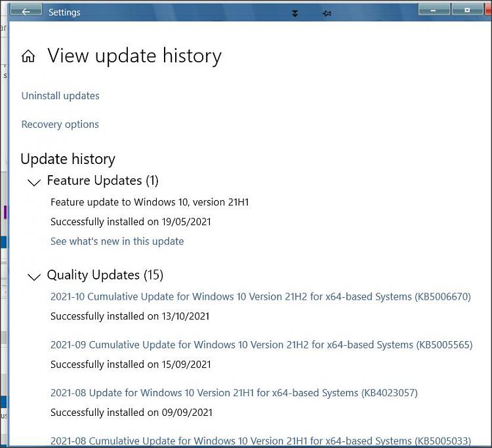The width and height of the screenshot is (492, 448).
Task: Click the View update history page heading
Action: [134, 56]
